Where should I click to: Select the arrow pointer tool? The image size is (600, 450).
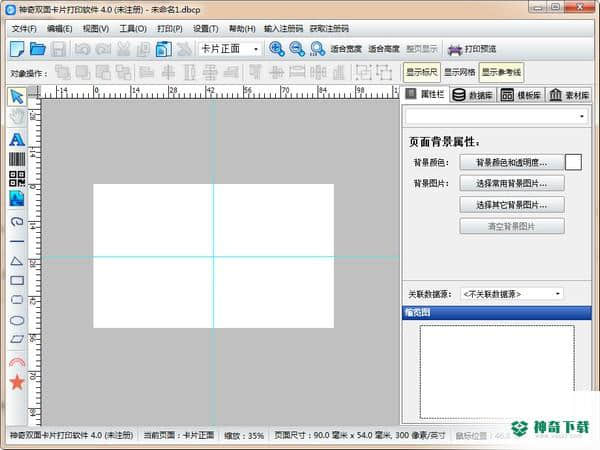point(17,97)
